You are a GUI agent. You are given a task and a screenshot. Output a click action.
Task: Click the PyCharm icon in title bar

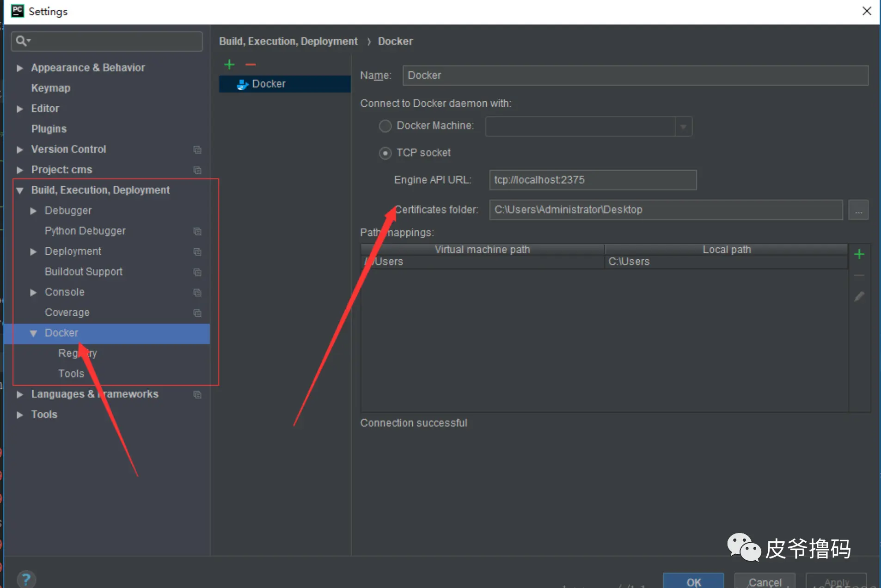tap(17, 11)
